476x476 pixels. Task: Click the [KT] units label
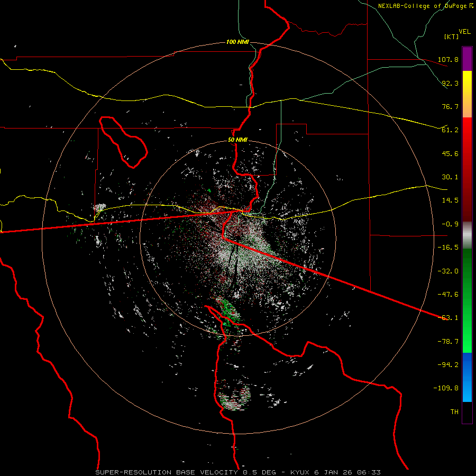click(452, 36)
